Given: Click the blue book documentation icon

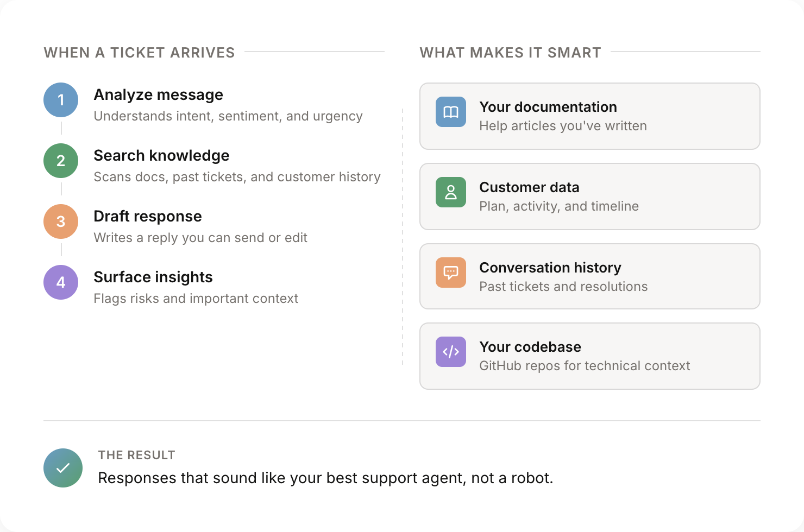Looking at the screenshot, I should (x=451, y=112).
